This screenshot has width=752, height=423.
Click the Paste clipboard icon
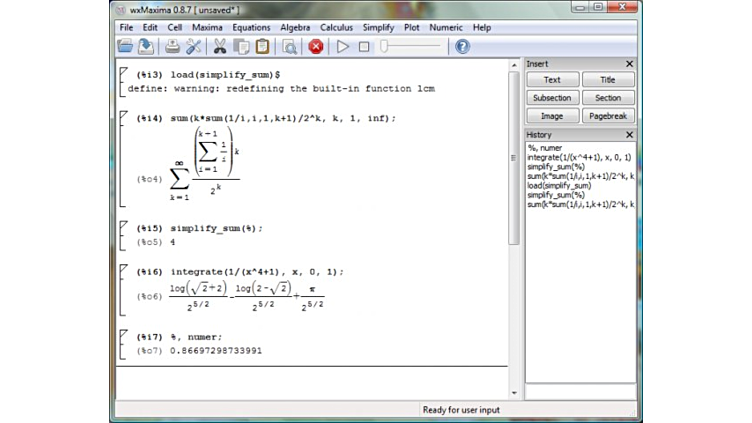coord(262,46)
